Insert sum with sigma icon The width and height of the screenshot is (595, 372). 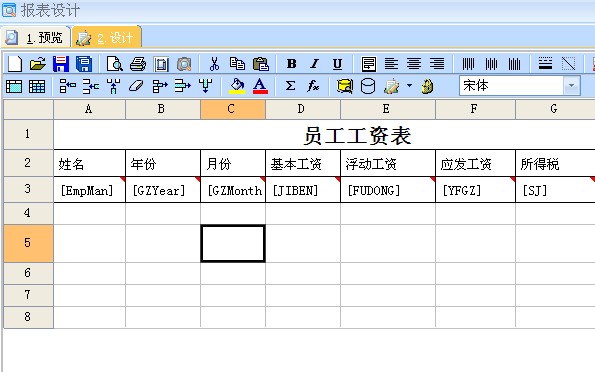click(290, 86)
